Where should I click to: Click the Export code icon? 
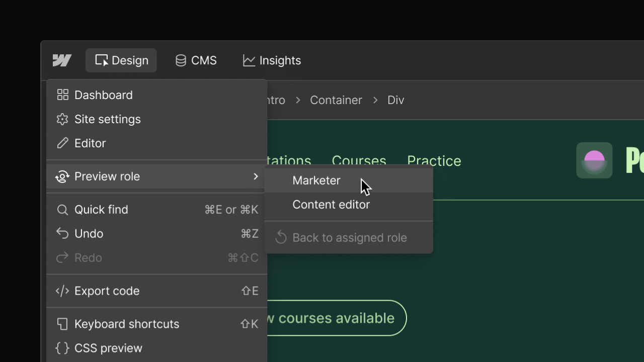point(62,291)
